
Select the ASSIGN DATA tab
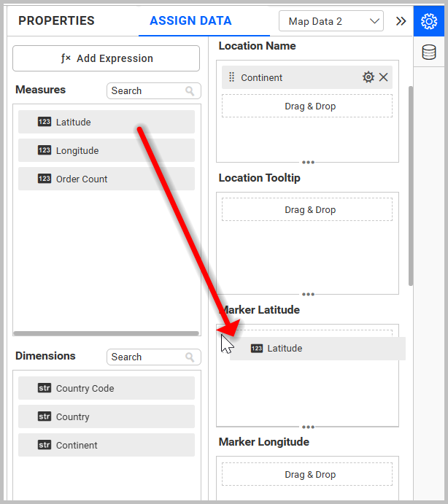pyautogui.click(x=190, y=21)
